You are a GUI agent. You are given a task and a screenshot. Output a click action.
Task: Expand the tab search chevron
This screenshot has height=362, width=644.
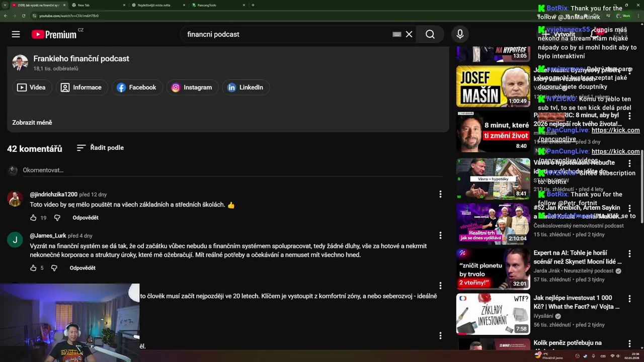coord(5,5)
